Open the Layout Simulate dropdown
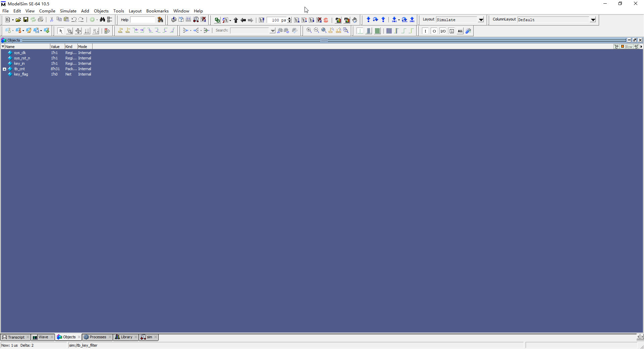The height and width of the screenshot is (349, 644). click(x=481, y=20)
